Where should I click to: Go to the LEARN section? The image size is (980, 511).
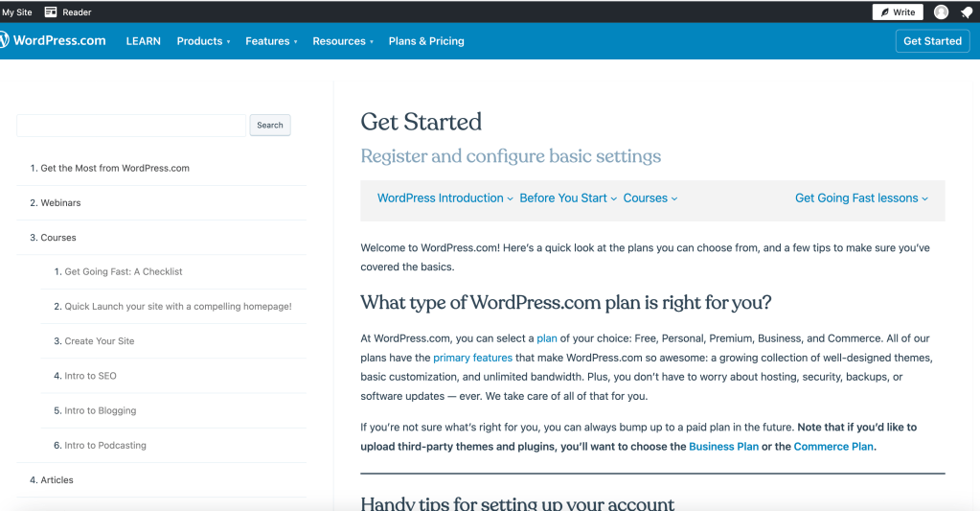(144, 41)
